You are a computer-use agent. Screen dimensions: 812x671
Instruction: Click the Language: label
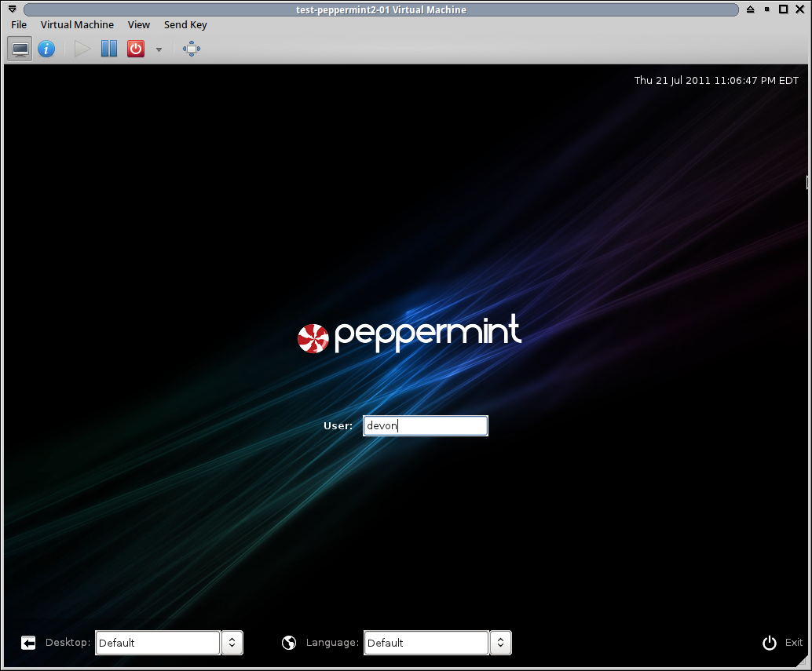pos(332,643)
